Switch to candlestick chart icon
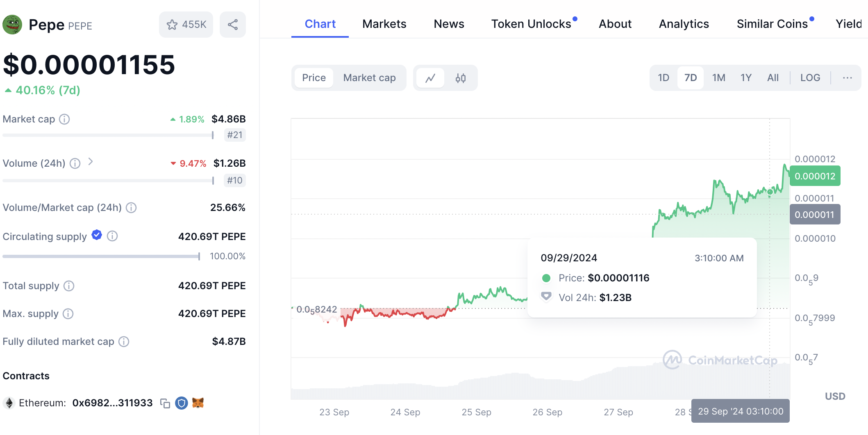The height and width of the screenshot is (435, 868). (461, 78)
